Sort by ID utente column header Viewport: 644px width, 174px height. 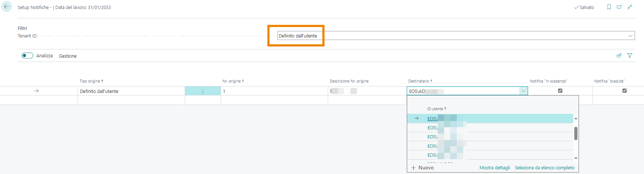(x=436, y=109)
